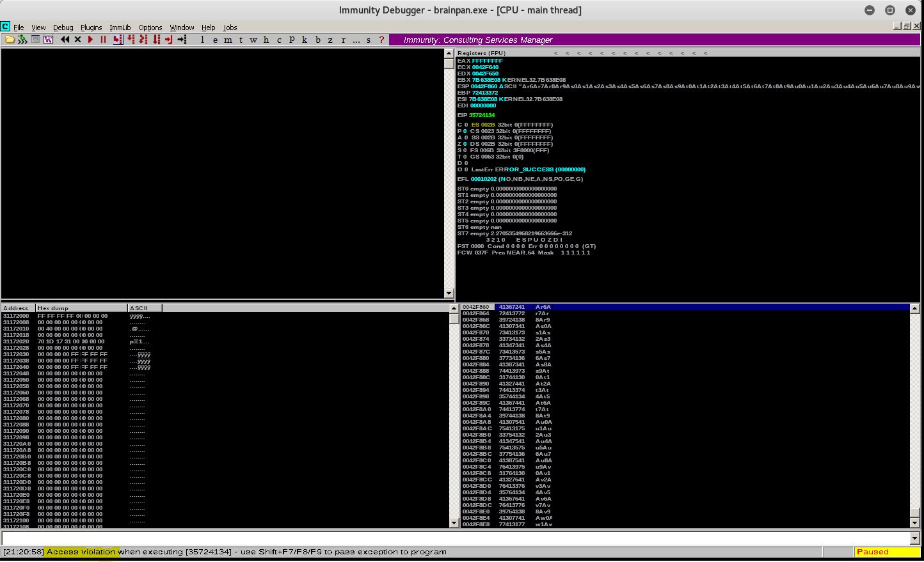Show Run trace with r button

pos(343,40)
